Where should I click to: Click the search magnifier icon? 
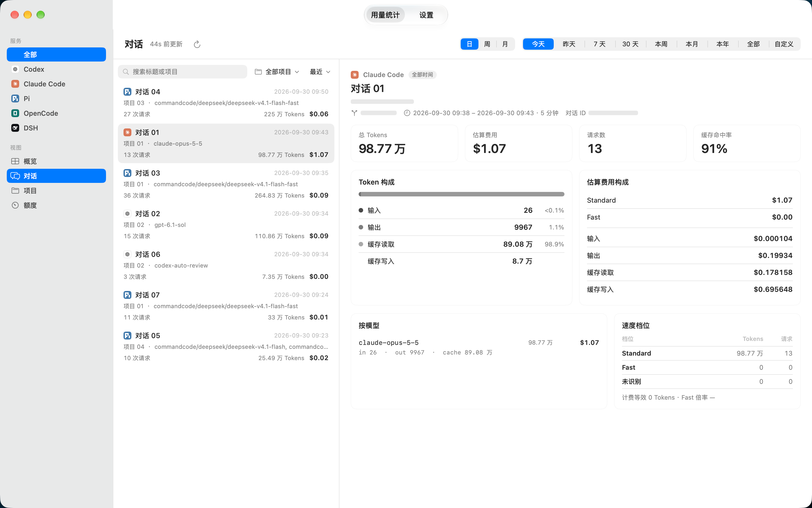click(126, 72)
